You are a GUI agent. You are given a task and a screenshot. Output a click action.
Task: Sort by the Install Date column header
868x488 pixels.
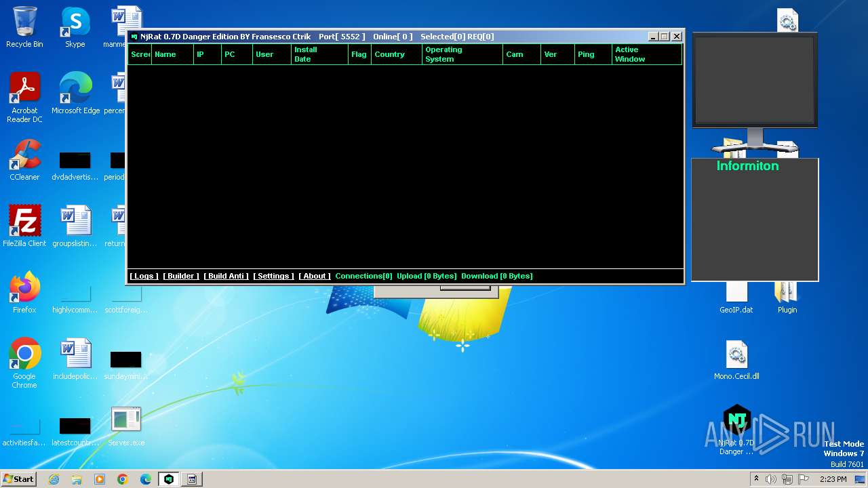319,54
